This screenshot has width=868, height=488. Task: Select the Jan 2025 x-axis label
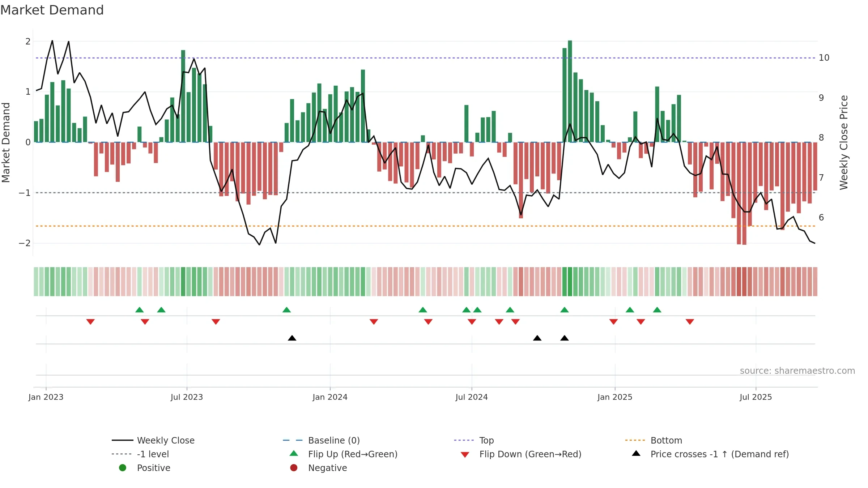tap(615, 397)
